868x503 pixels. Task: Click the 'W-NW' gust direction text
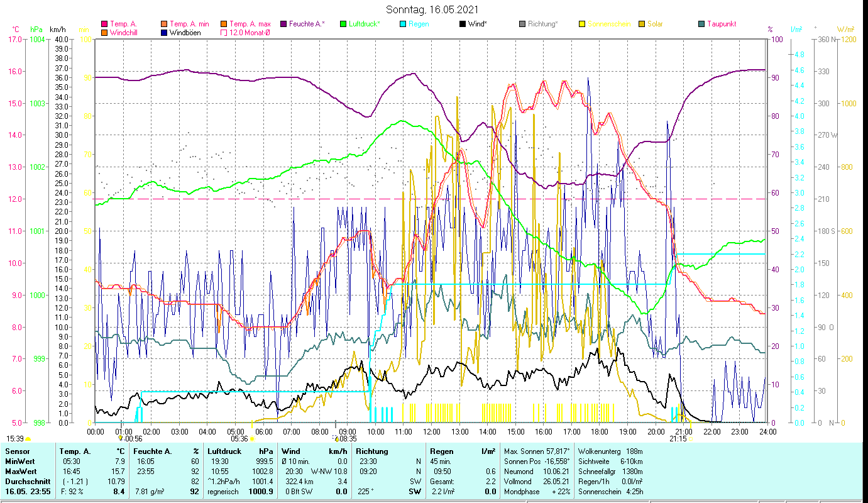point(321,471)
